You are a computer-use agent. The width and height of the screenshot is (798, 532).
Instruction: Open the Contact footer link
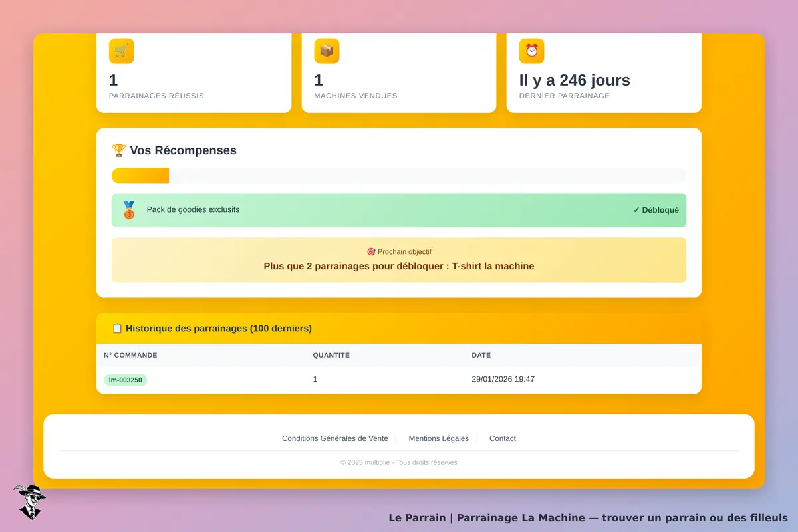503,438
